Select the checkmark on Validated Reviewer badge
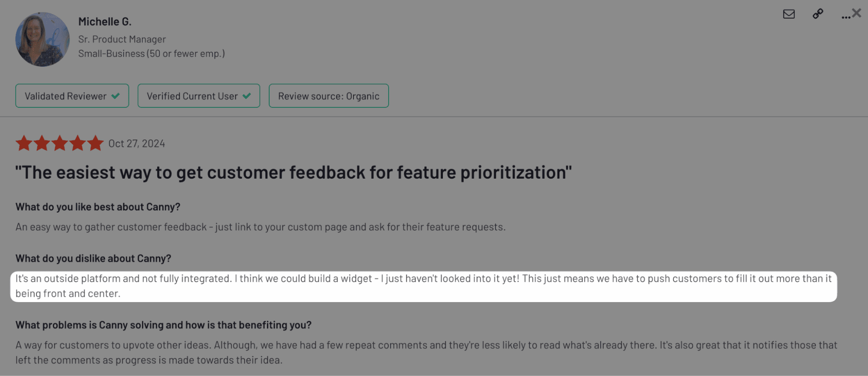 [x=115, y=96]
